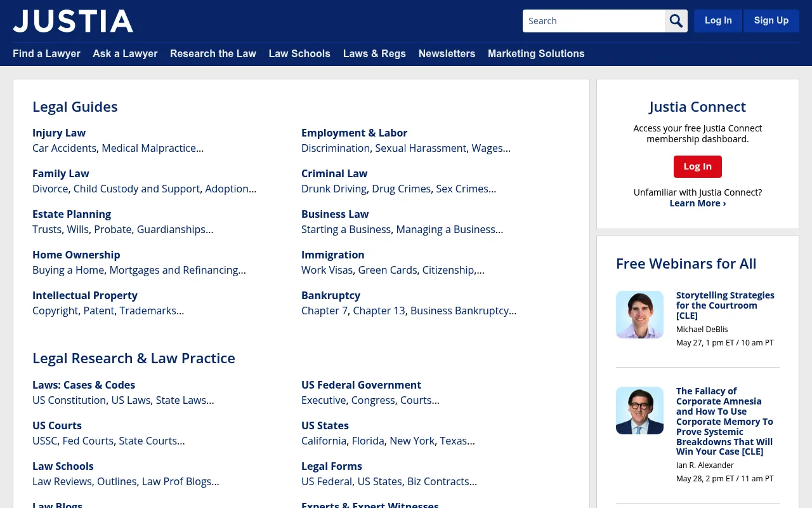The width and height of the screenshot is (812, 508).
Task: Select the California state link
Action: click(x=324, y=441)
